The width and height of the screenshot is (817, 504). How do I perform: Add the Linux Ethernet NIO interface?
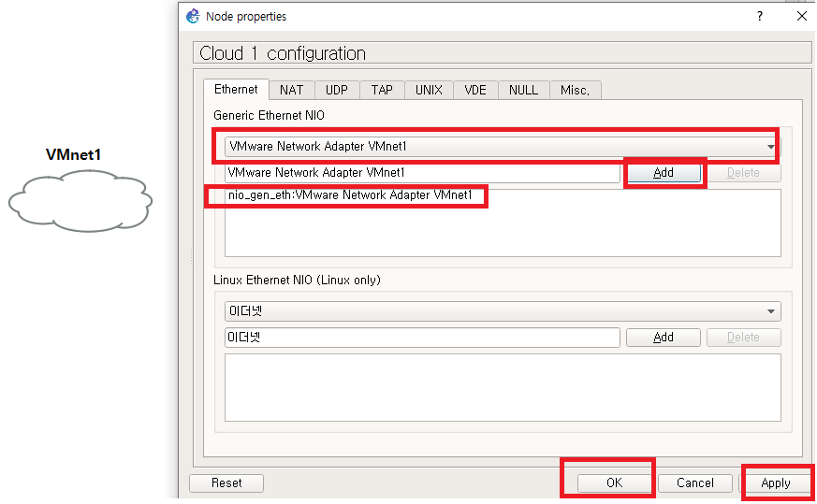pos(664,337)
